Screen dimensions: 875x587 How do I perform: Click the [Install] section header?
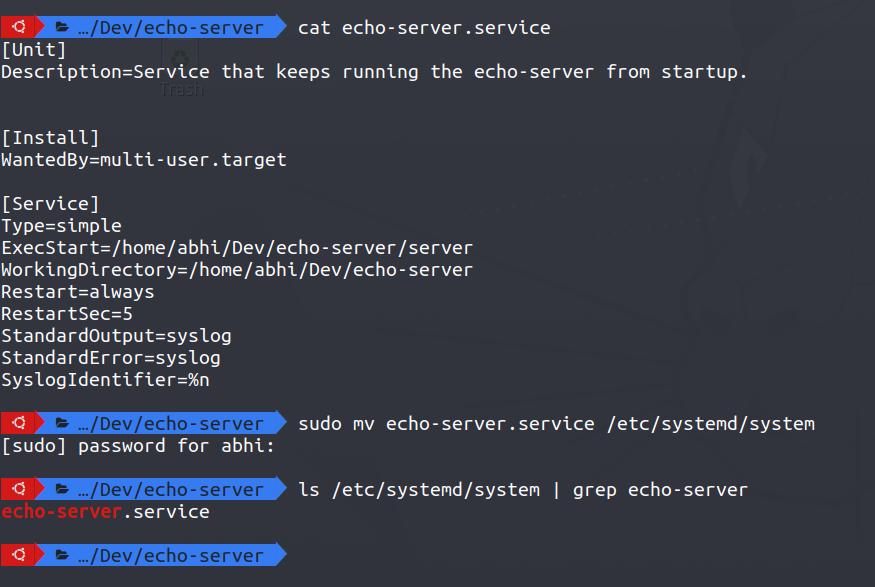(50, 137)
